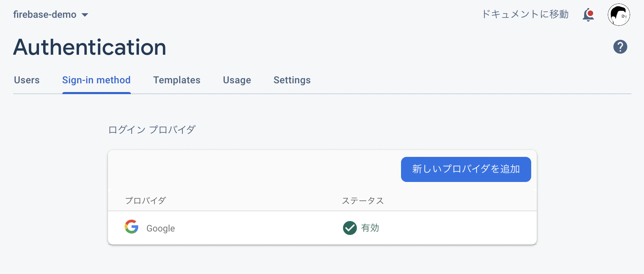Select the Sign-in method tab

96,80
